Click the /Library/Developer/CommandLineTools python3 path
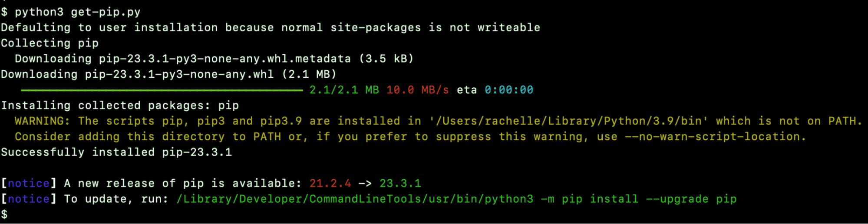Screen dimensions: 868x224 click(355, 199)
